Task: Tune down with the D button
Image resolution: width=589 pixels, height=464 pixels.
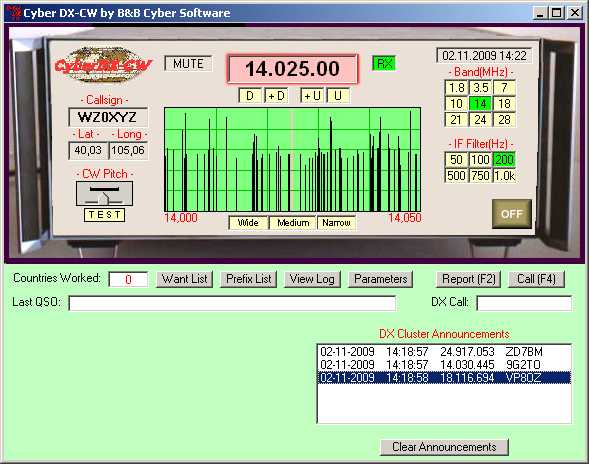Action: pyautogui.click(x=250, y=96)
